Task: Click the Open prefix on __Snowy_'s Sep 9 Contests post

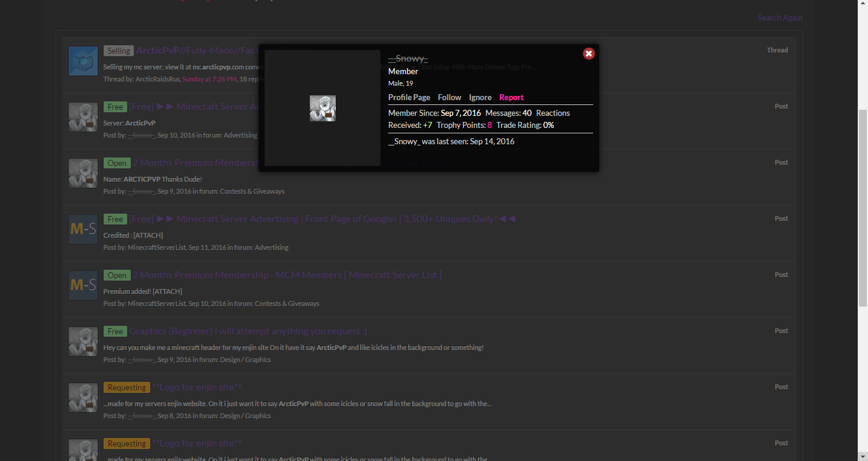Action: click(117, 163)
